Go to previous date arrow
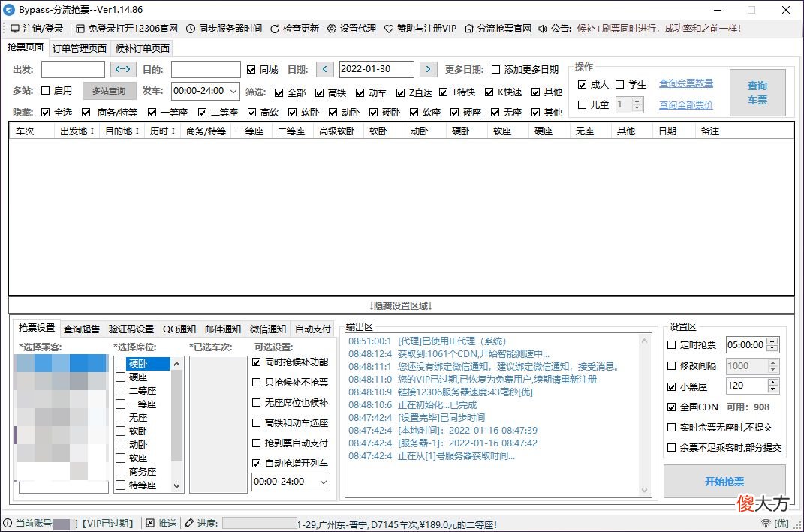804x532 pixels. 324,69
